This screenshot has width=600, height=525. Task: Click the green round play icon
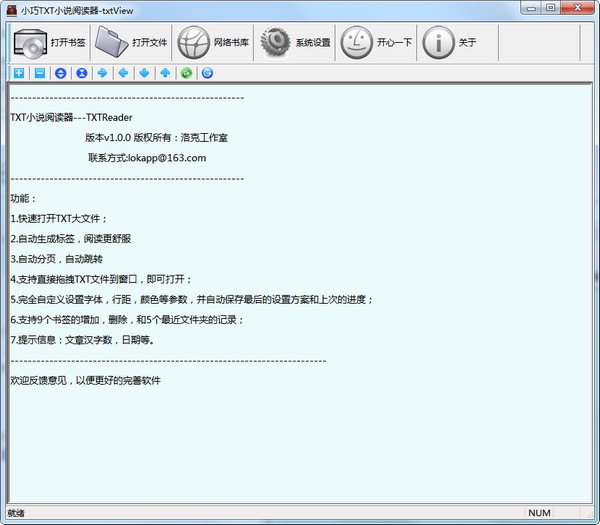[x=186, y=73]
